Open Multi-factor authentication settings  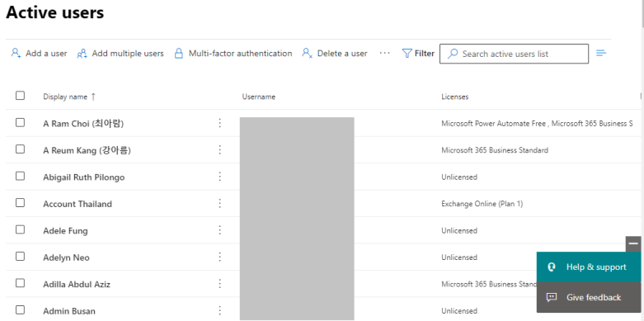[240, 54]
